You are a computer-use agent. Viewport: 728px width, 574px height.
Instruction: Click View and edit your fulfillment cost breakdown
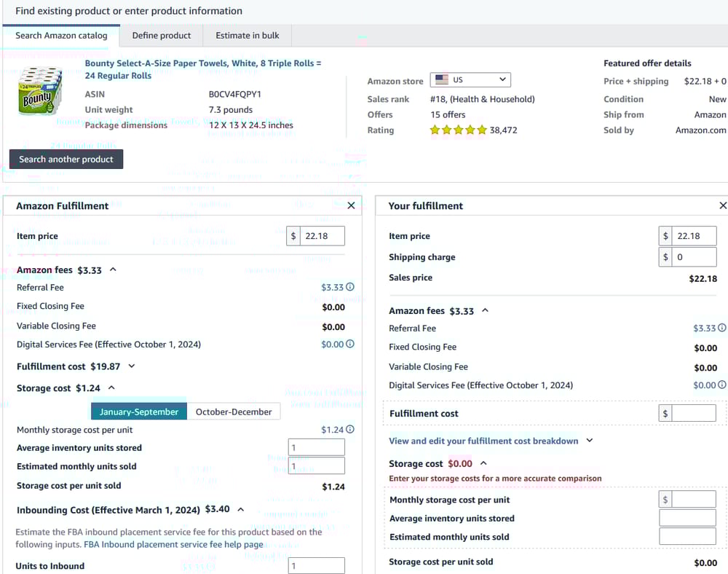pos(483,441)
